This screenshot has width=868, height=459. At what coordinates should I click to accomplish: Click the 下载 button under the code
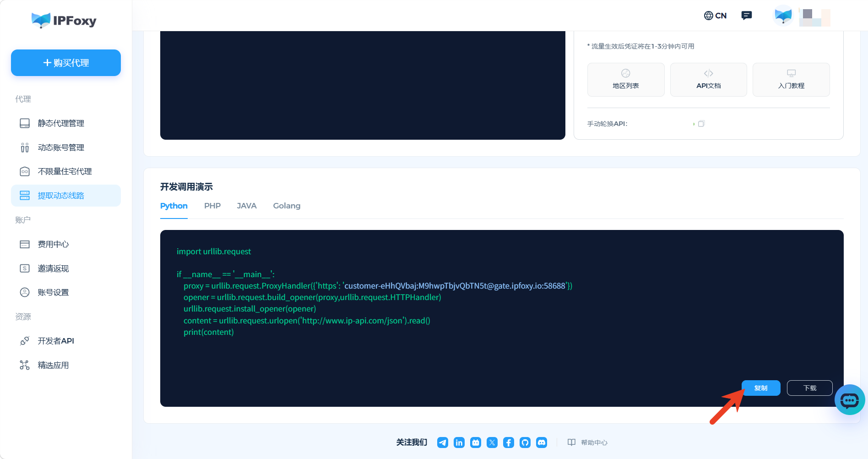point(810,388)
